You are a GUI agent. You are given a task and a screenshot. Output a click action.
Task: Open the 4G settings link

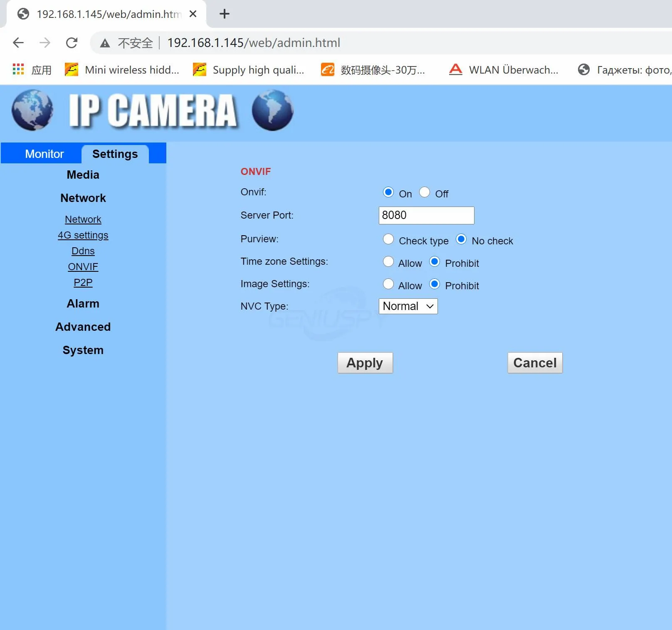click(83, 235)
